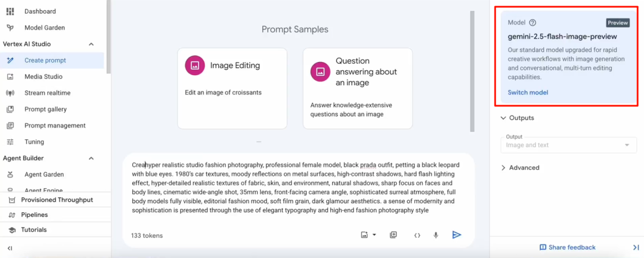Open the insert media dropdown arrow
Viewport: 644px width, 258px height.
[x=374, y=235]
